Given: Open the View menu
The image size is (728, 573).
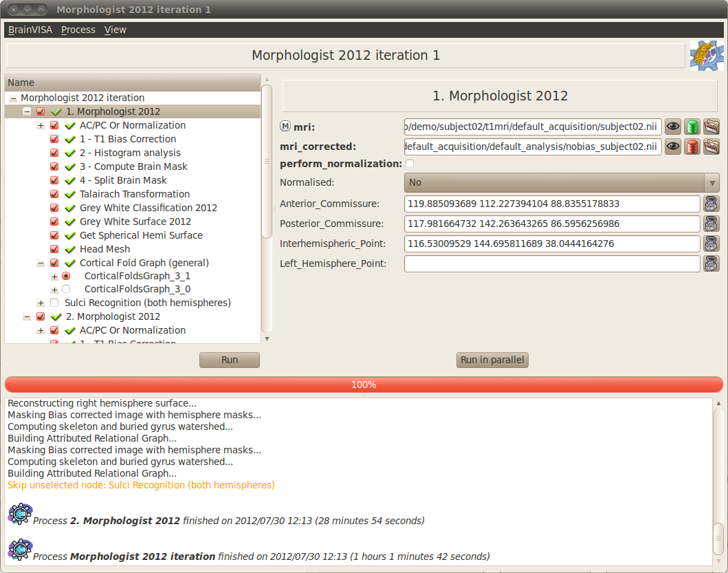Looking at the screenshot, I should pos(115,30).
